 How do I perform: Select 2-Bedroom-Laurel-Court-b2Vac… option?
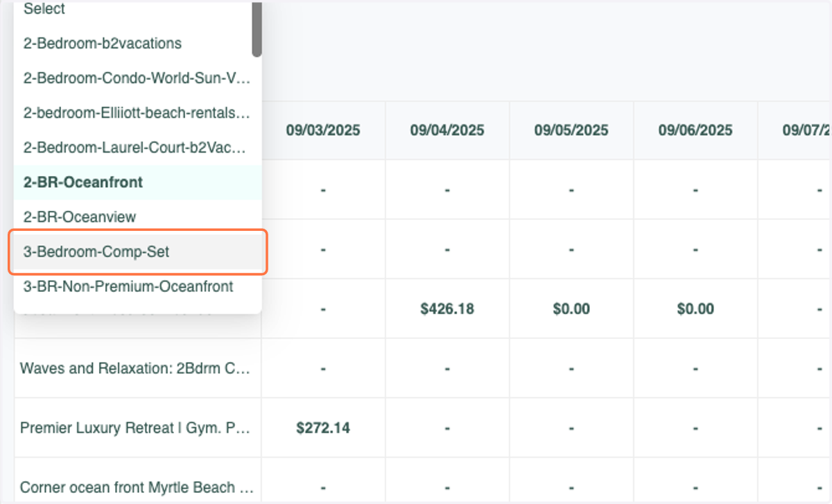[137, 148]
